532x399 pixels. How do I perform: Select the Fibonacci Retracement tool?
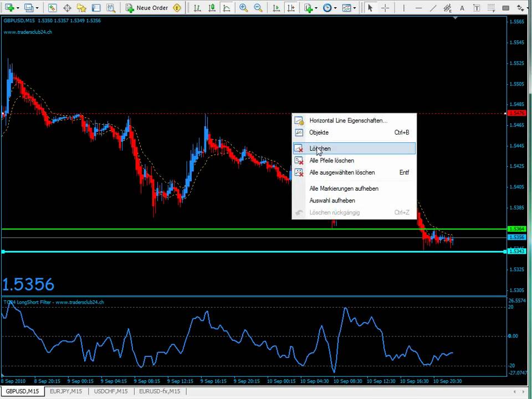[x=491, y=7]
